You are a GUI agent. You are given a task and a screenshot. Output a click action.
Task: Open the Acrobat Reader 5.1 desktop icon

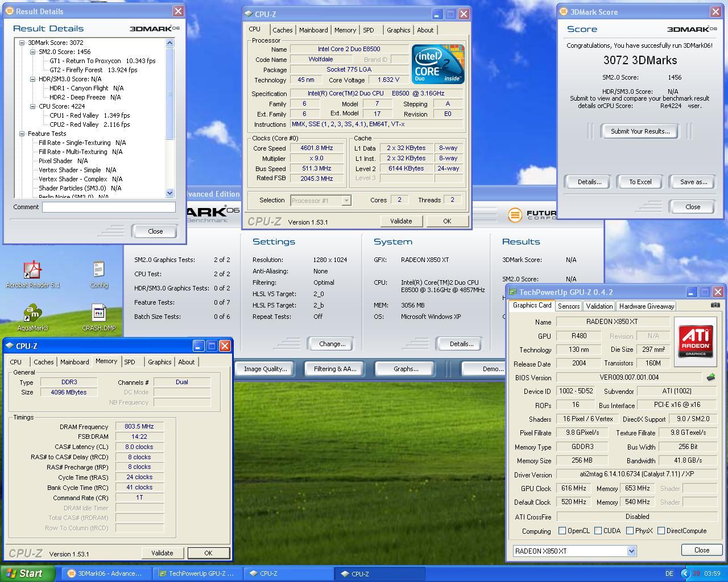click(x=32, y=271)
